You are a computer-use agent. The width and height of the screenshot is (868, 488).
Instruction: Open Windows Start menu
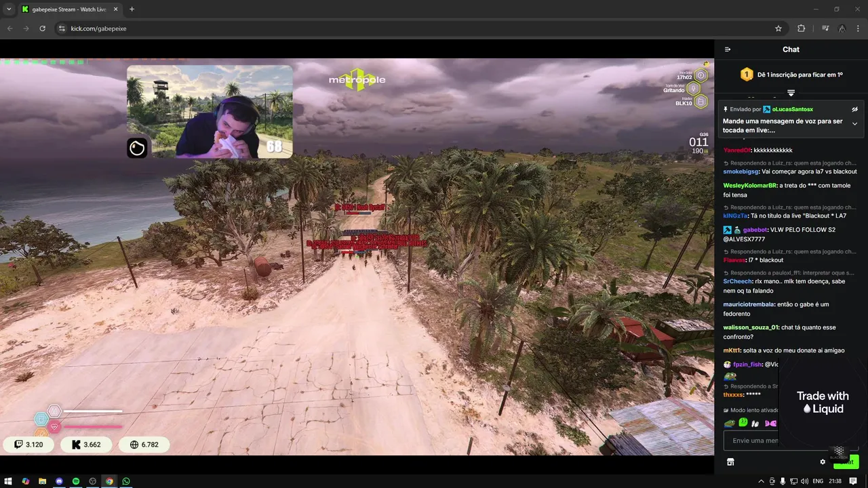point(9,481)
